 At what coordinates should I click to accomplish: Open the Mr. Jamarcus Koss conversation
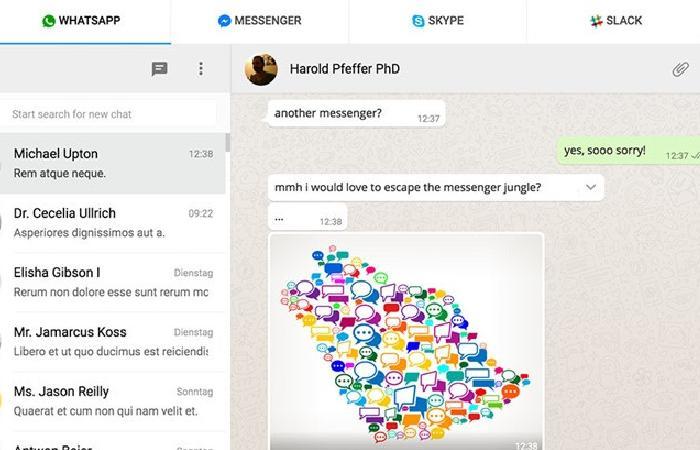click(112, 342)
